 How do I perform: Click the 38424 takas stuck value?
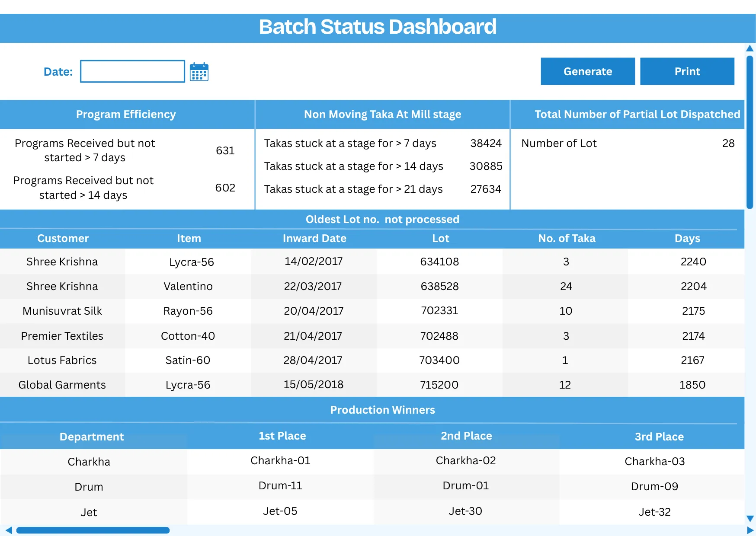486,143
